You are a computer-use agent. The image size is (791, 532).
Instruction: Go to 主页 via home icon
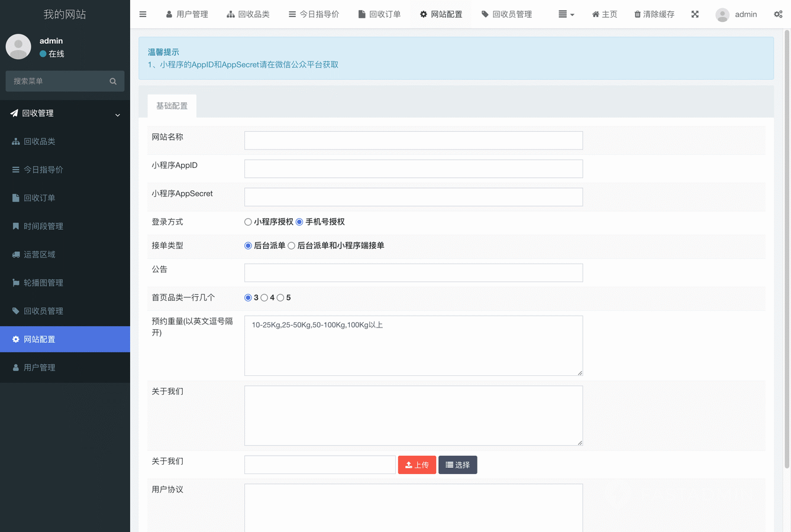604,14
